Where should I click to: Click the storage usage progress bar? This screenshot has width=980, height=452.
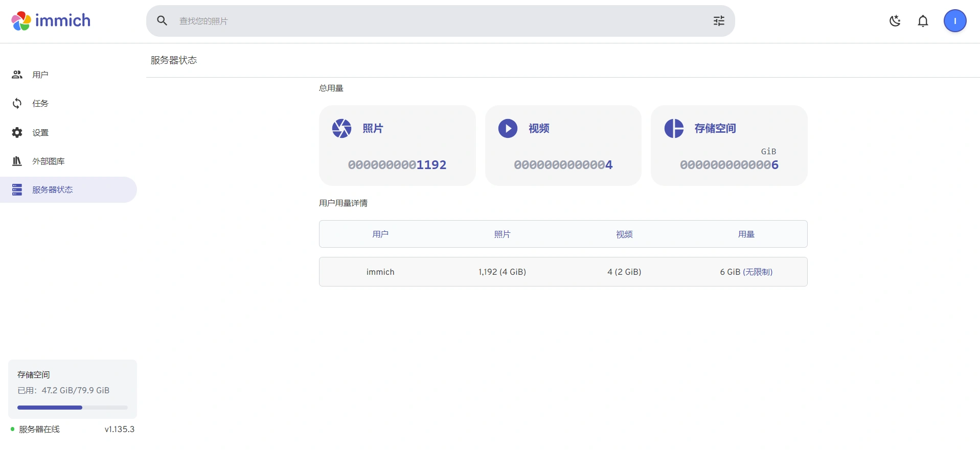[72, 408]
